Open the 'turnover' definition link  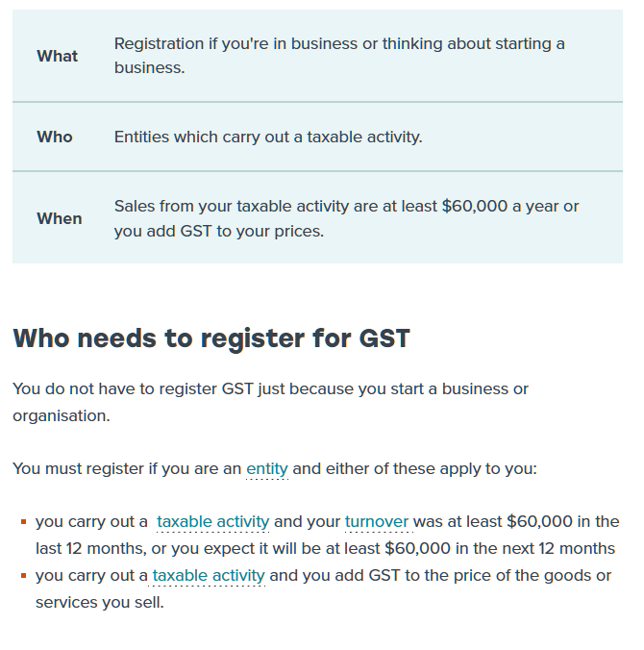[x=377, y=521]
